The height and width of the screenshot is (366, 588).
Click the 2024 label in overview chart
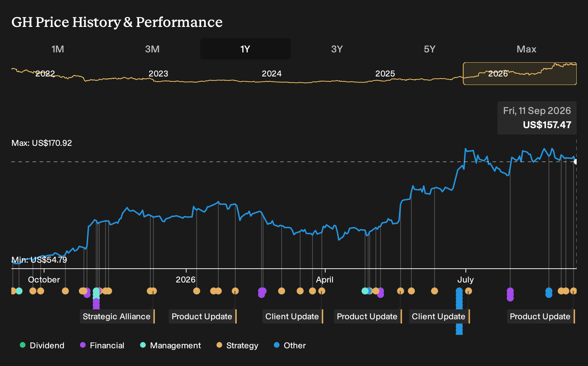tap(271, 74)
